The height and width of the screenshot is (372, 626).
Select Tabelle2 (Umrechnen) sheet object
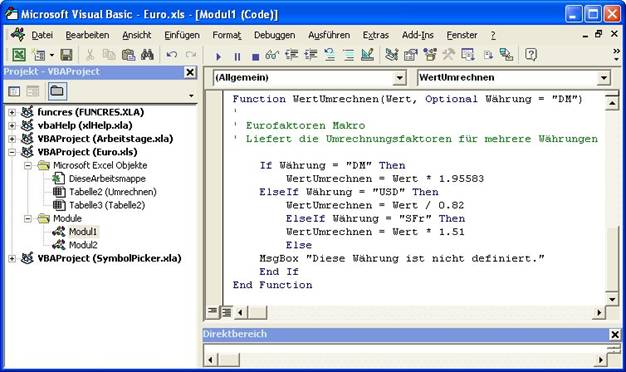pyautogui.click(x=113, y=192)
